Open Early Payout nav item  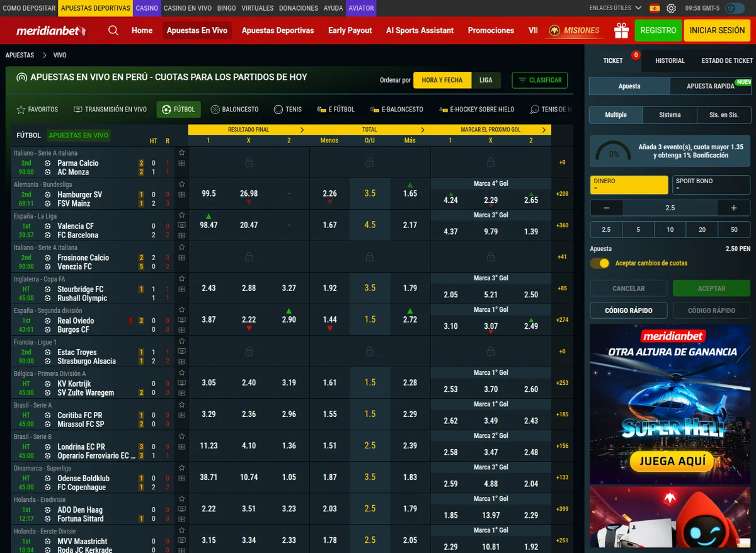350,30
